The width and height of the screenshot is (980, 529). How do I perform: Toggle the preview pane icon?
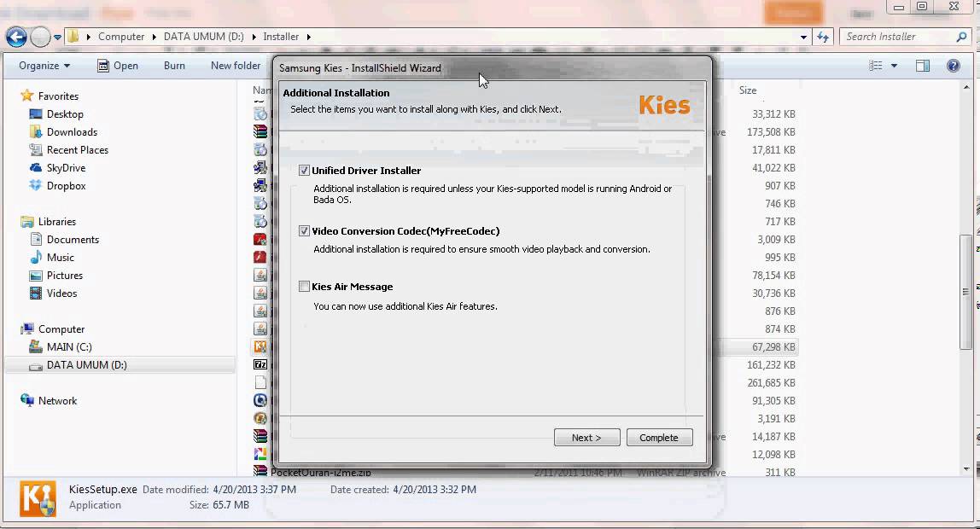tap(923, 66)
